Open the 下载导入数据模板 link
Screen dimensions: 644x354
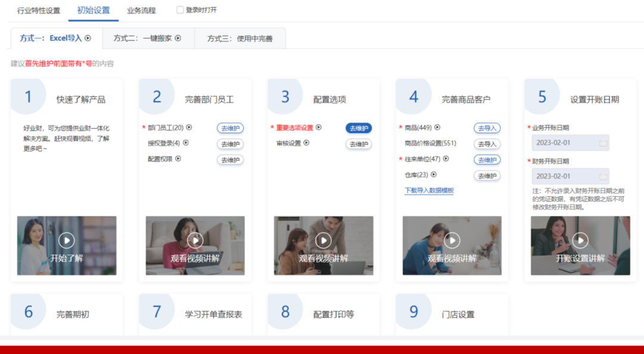pos(429,191)
